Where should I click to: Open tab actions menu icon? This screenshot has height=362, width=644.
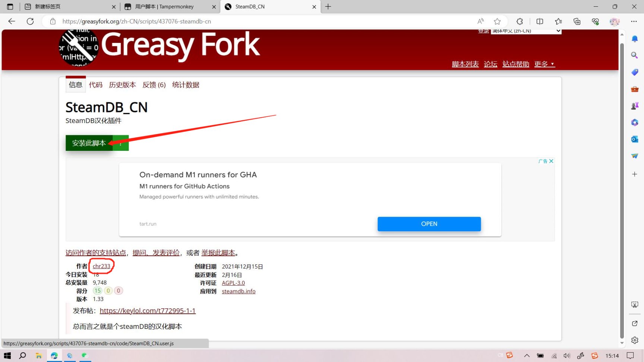tap(10, 7)
